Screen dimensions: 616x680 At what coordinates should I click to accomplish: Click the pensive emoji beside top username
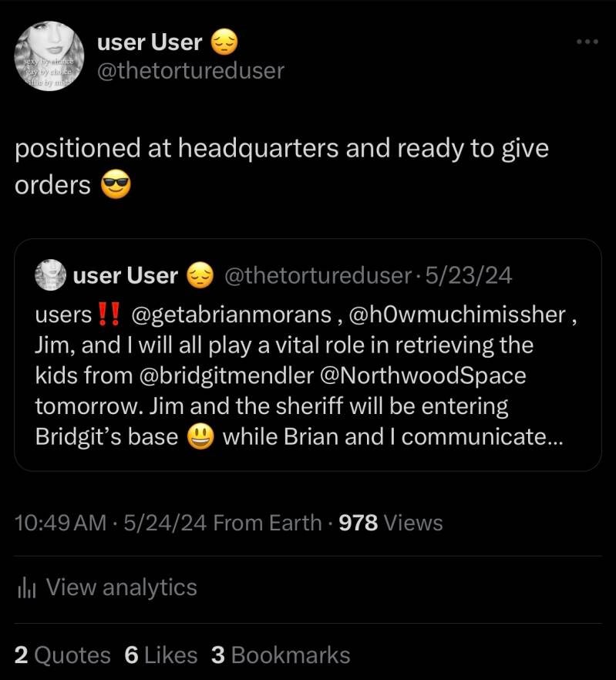(x=224, y=42)
